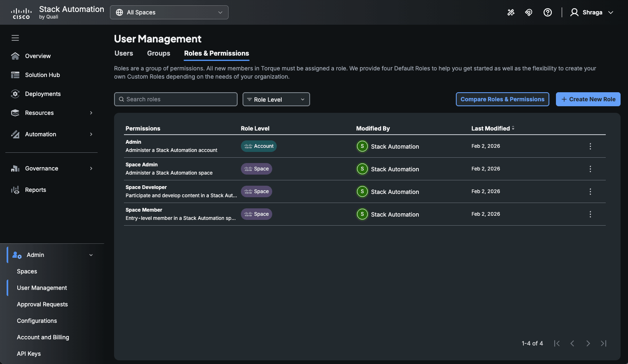
Task: Open Configurations in the Admin menu
Action: click(37, 321)
